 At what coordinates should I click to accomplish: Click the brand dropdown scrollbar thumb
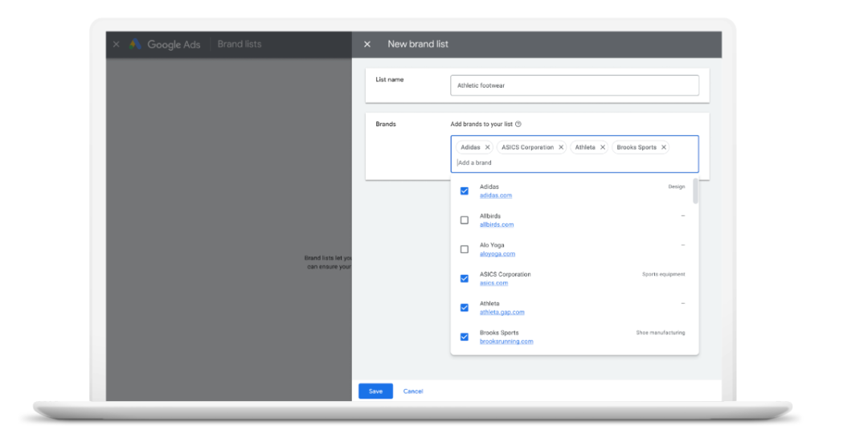click(x=695, y=191)
